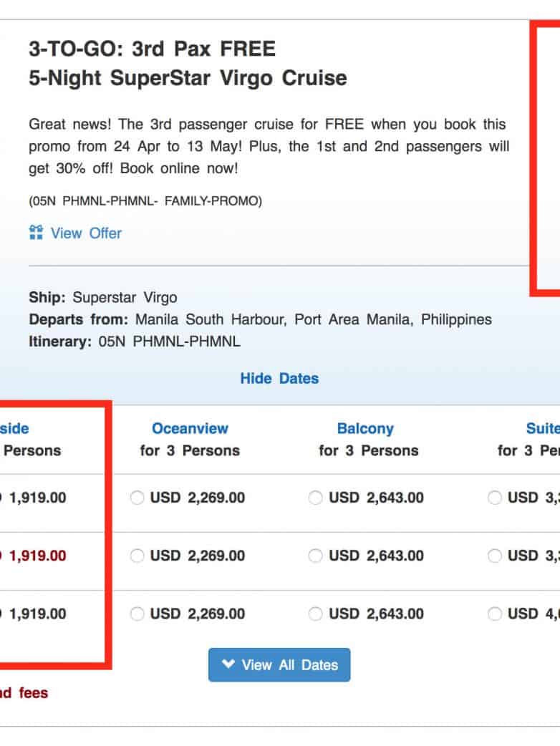Select first-row Oceanview USD 2,269.00 radio button

(137, 498)
